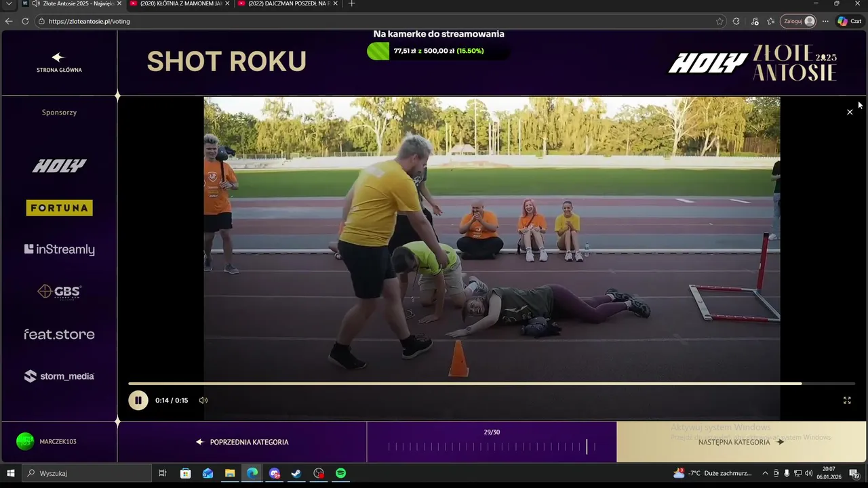Open the notification center icon
868x488 pixels.
(x=855, y=473)
